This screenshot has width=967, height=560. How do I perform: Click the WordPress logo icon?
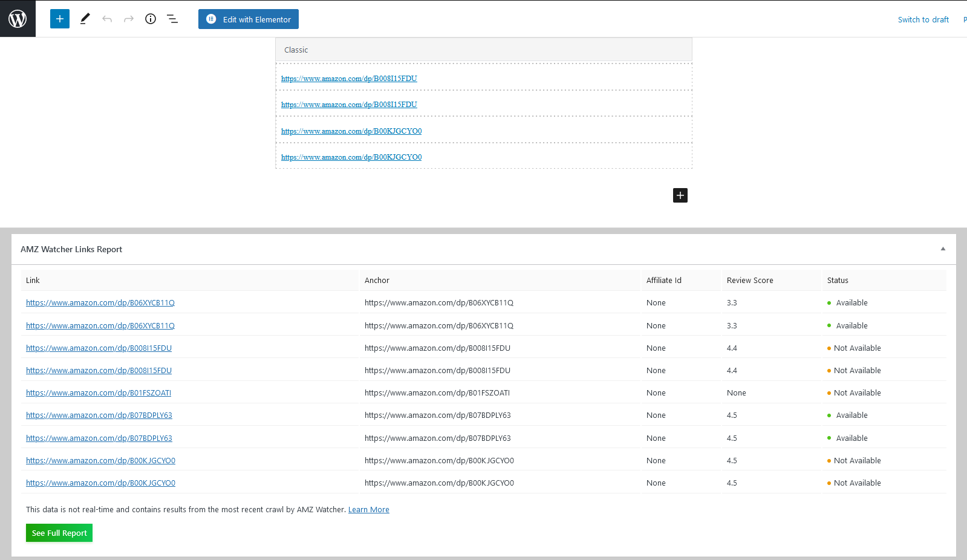pos(18,19)
